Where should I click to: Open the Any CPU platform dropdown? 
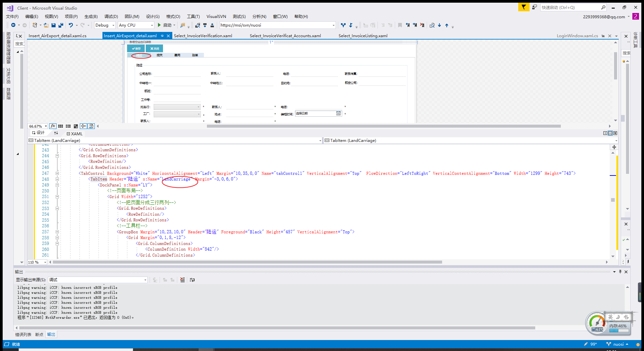point(136,25)
